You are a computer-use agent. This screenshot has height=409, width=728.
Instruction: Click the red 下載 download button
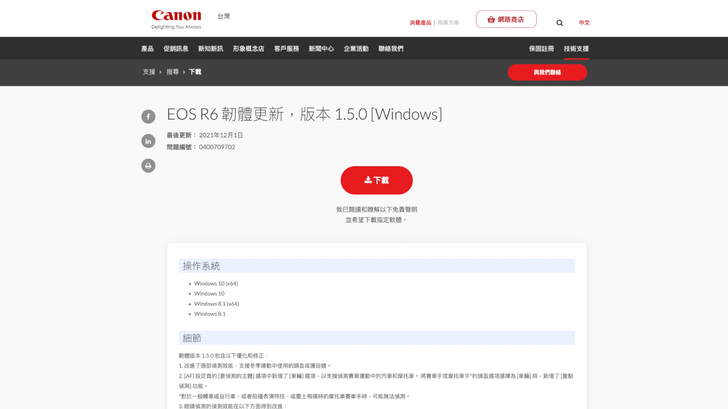(x=377, y=180)
